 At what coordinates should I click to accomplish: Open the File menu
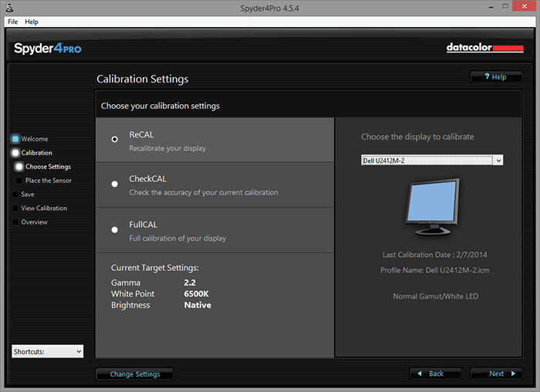coord(12,22)
